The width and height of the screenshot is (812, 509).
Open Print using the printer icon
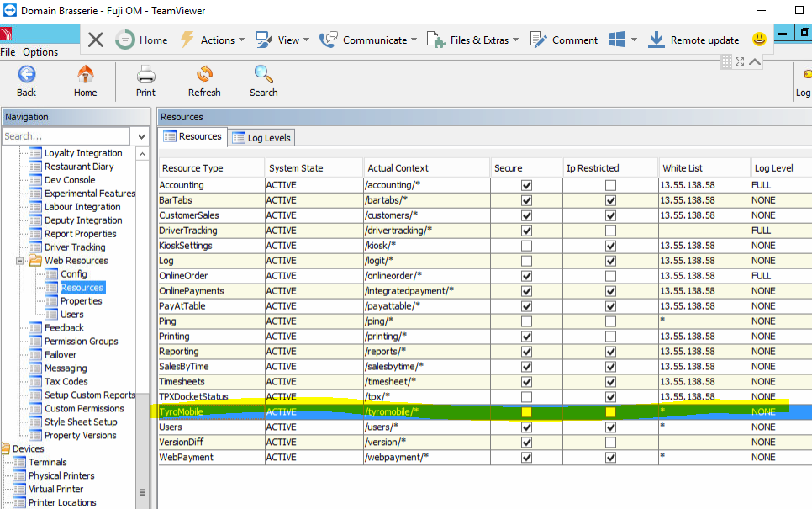click(145, 75)
